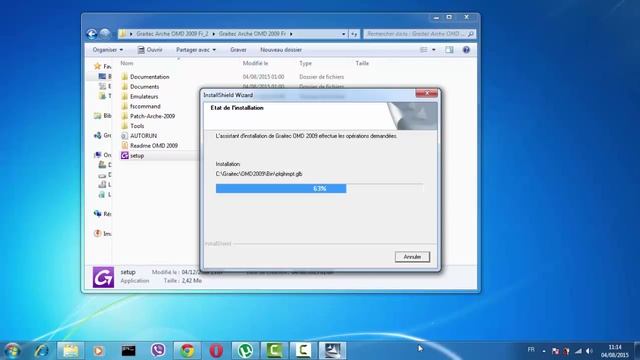Click the Réseau item in navigation pane

tap(102, 213)
